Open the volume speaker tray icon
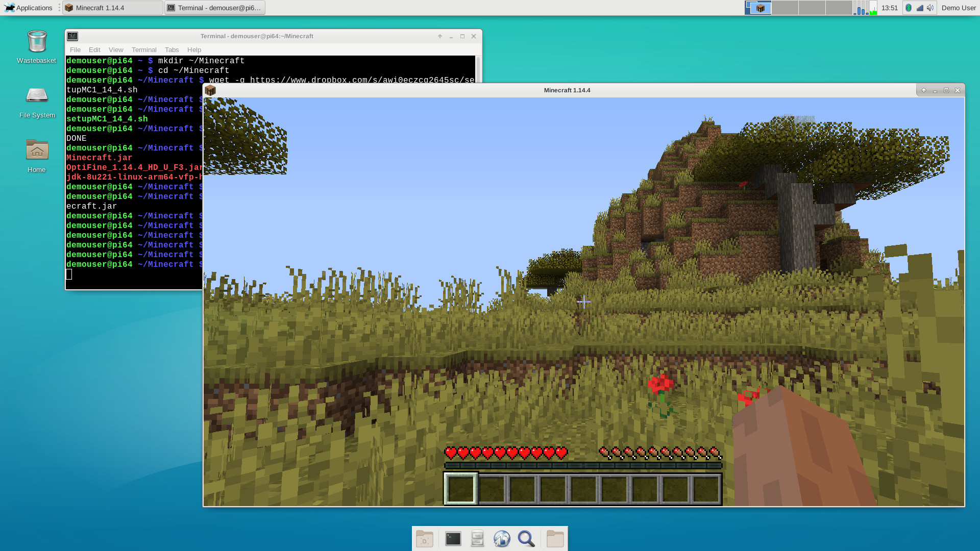 coord(930,8)
